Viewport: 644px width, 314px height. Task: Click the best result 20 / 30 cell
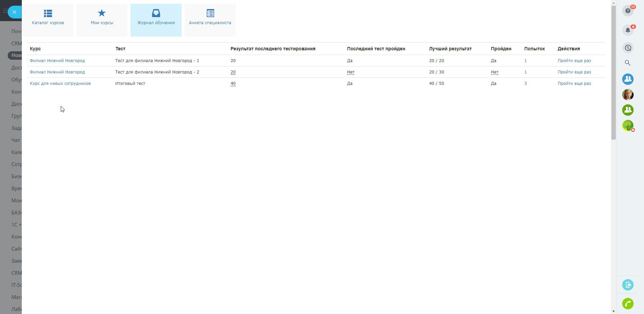click(436, 72)
